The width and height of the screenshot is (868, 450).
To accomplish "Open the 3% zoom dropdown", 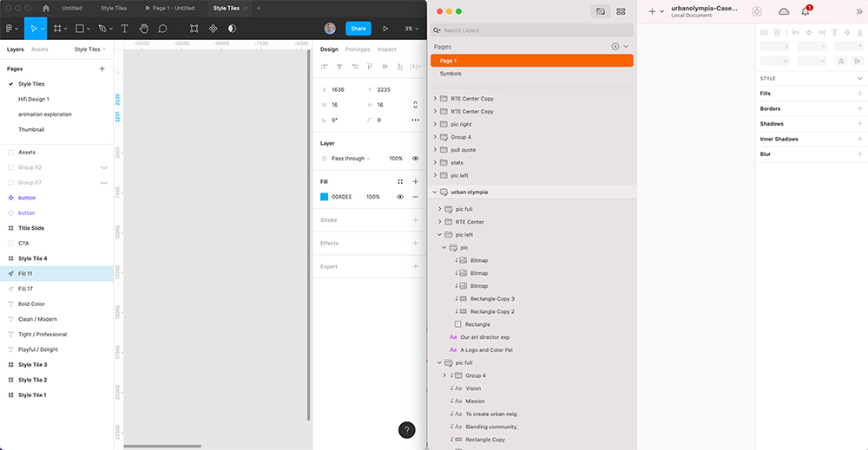I will [411, 29].
